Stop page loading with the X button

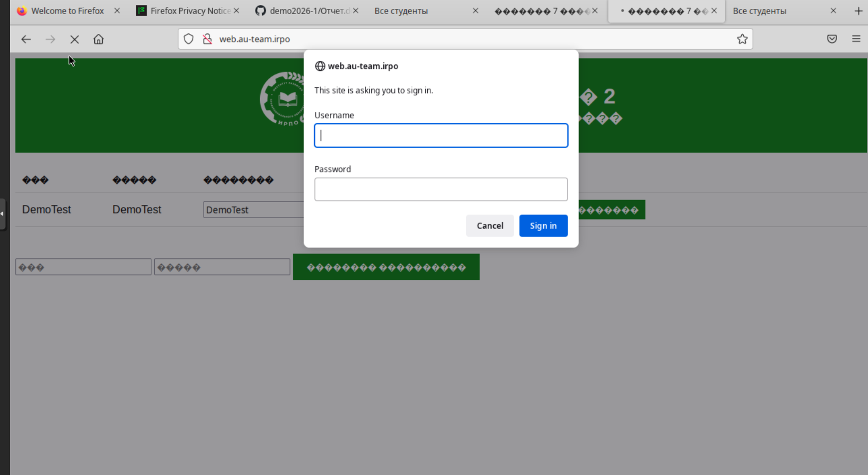(74, 39)
